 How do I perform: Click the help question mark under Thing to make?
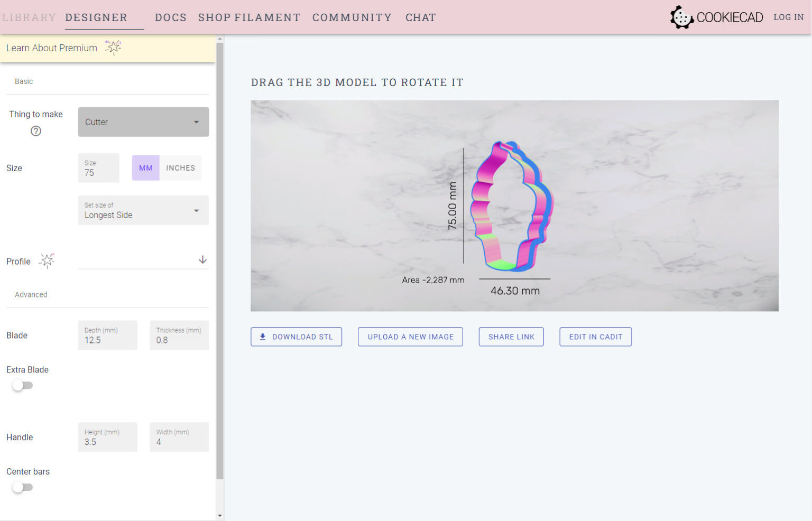pos(36,131)
